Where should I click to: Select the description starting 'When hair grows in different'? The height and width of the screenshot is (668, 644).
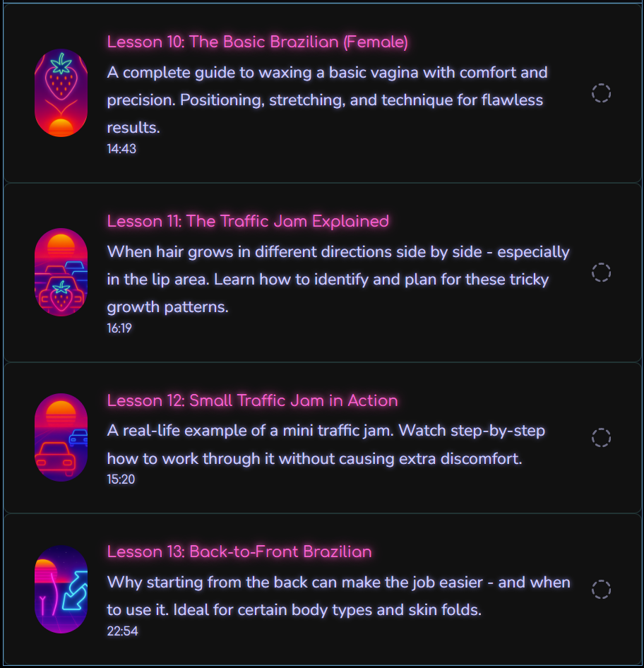(x=338, y=279)
